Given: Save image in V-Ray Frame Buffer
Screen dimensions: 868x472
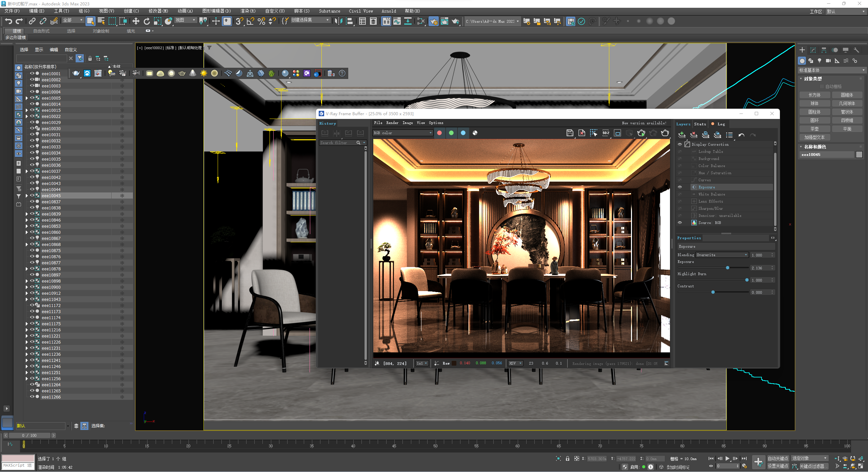Looking at the screenshot, I should [570, 133].
